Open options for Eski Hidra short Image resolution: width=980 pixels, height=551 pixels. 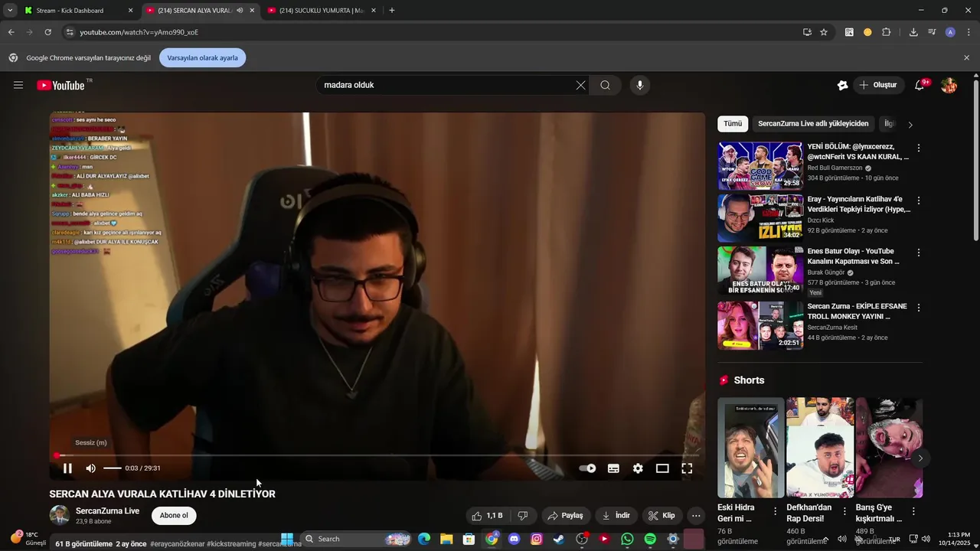tap(775, 511)
